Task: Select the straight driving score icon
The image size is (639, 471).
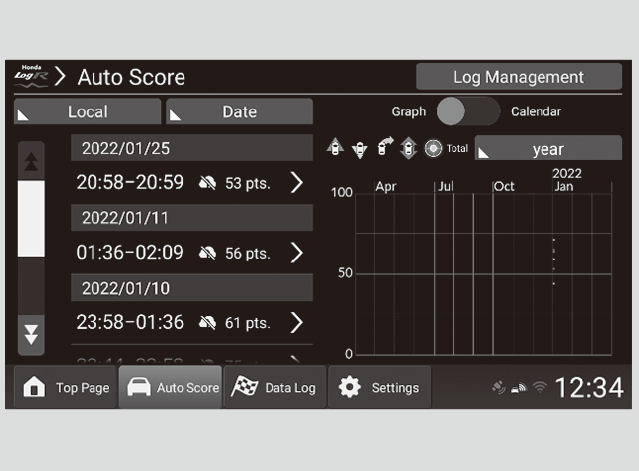Action: click(x=408, y=148)
